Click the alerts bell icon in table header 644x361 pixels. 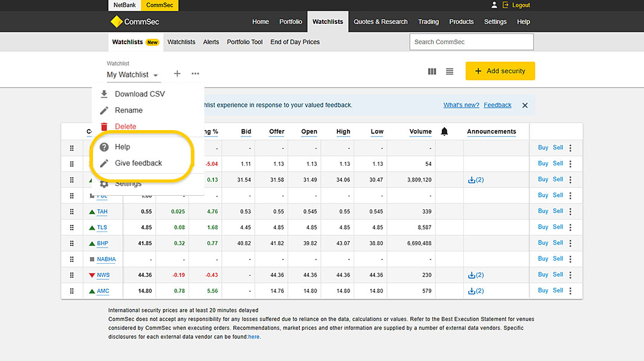(x=444, y=132)
